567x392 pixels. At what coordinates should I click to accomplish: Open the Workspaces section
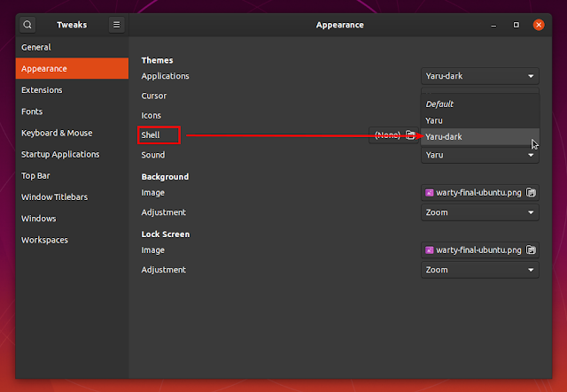click(72, 240)
